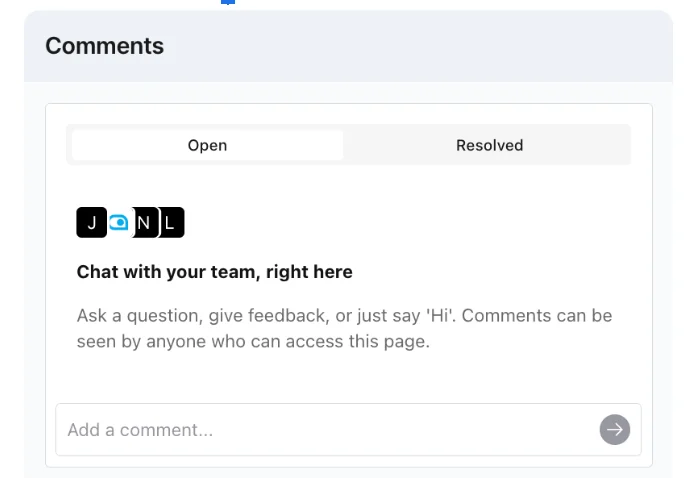Click empty area right of the team avatars
Image resolution: width=686 pixels, height=478 pixels.
pyautogui.click(x=400, y=223)
